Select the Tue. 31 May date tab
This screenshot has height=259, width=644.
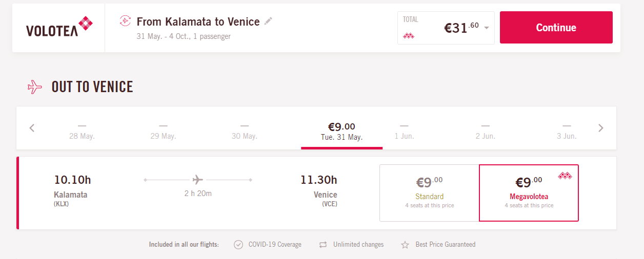click(341, 131)
